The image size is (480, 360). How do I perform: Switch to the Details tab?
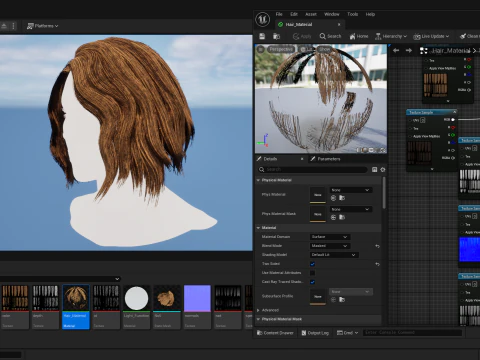pos(270,159)
